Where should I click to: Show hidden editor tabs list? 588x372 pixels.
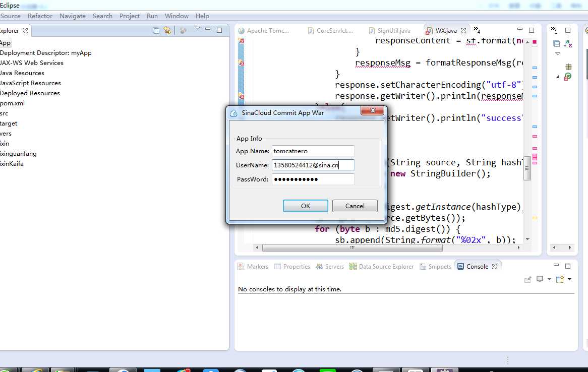pos(477,30)
